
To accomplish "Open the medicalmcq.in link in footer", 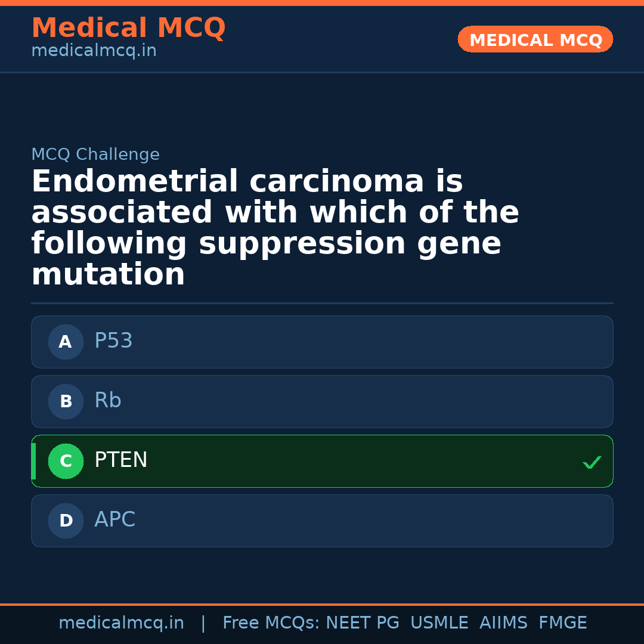I will 121,623.
